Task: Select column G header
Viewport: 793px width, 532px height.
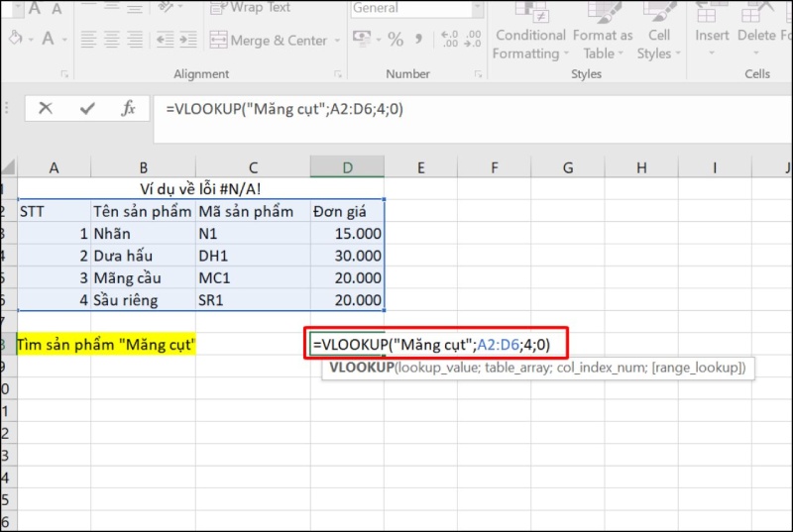Action: [x=567, y=167]
